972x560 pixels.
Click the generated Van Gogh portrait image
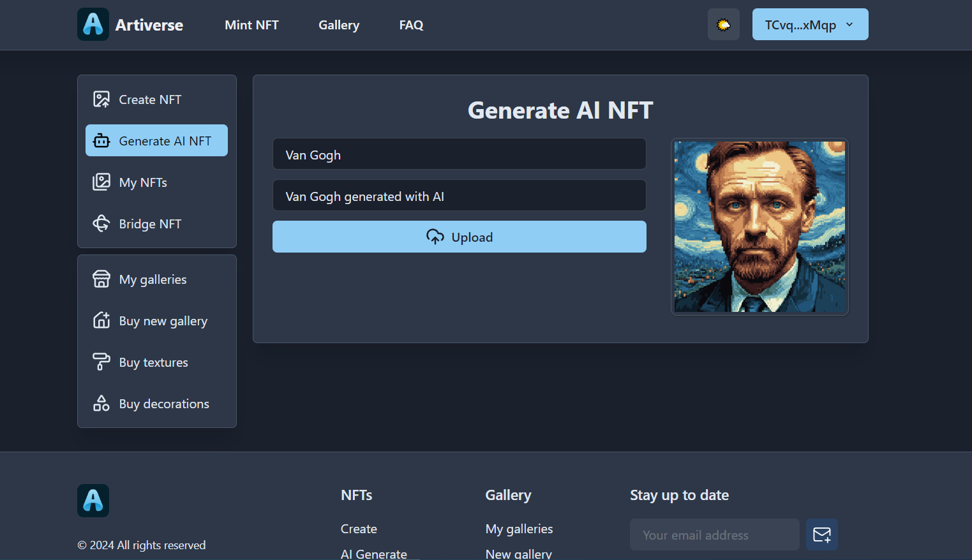[759, 226]
